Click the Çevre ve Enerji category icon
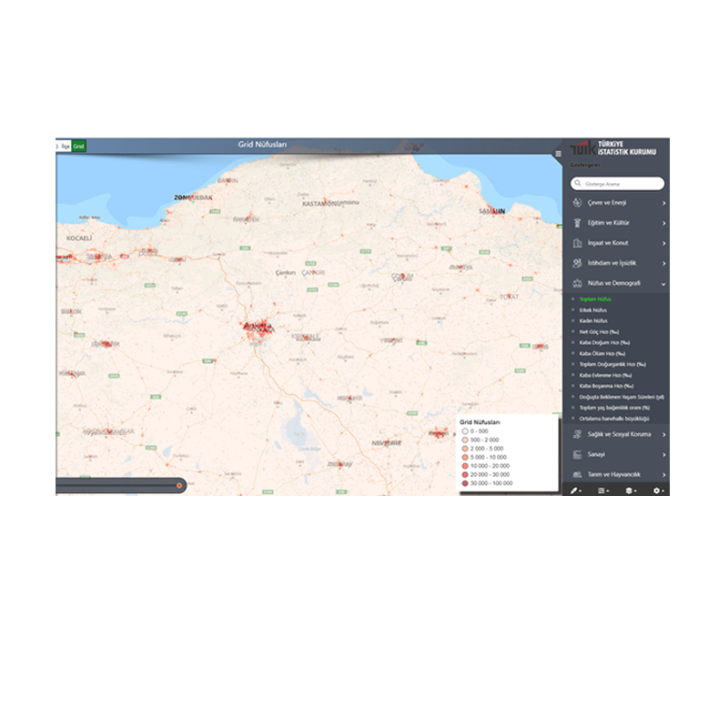728x728 pixels. (578, 203)
